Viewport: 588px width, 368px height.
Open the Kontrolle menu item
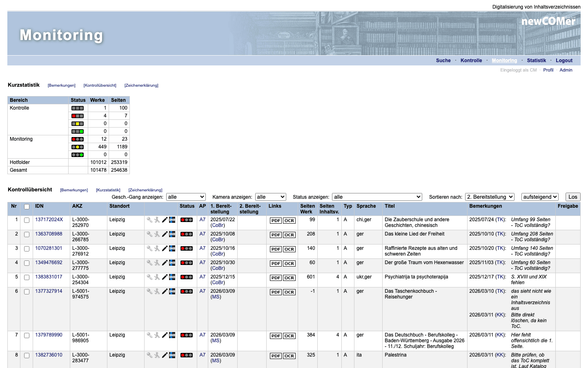click(471, 61)
